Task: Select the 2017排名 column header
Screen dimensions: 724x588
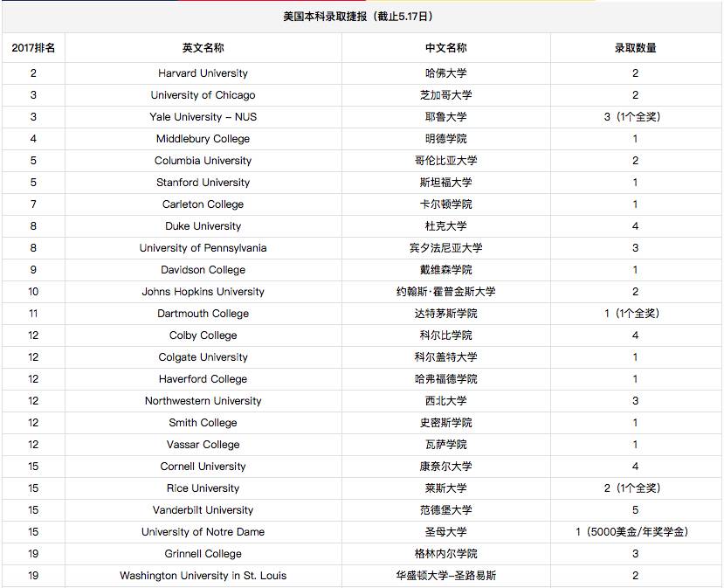Action: pos(33,47)
